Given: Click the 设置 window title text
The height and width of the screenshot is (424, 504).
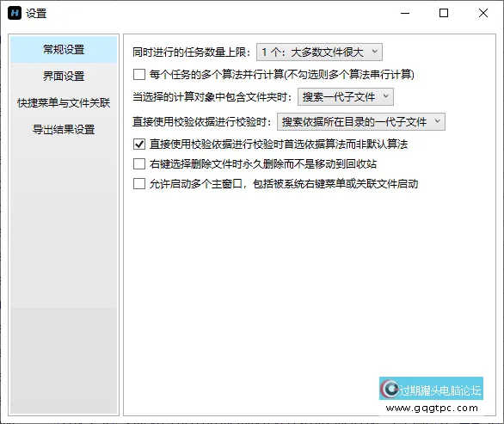Looking at the screenshot, I should tap(36, 14).
